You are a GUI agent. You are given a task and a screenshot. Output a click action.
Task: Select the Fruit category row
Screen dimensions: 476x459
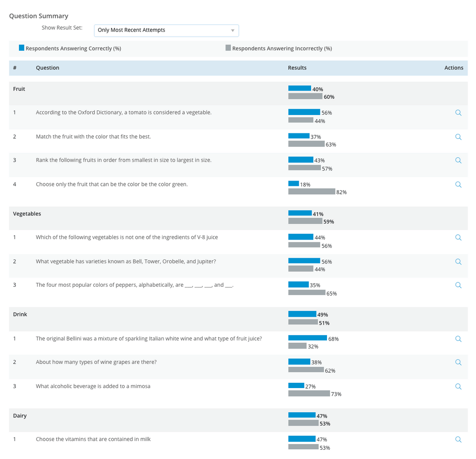click(238, 93)
